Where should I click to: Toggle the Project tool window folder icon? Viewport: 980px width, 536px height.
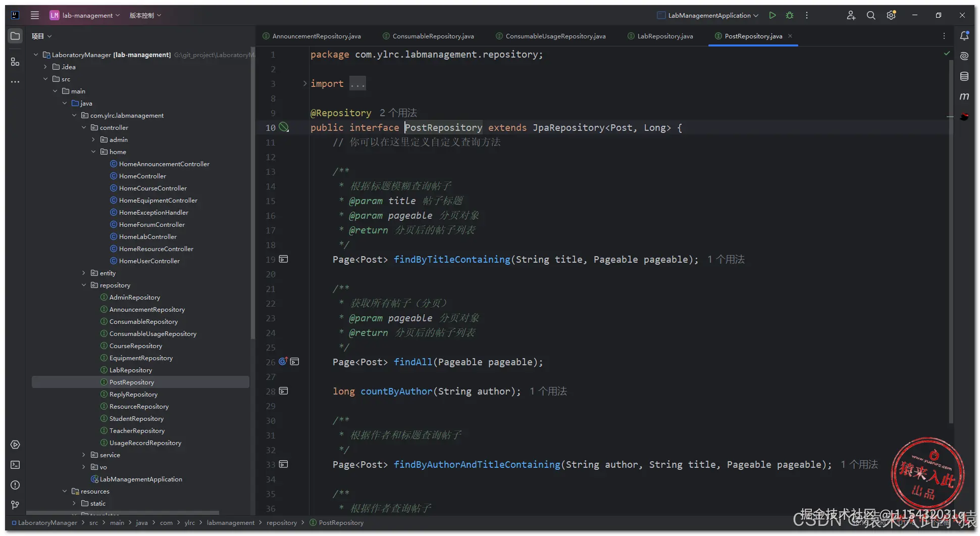pos(15,36)
